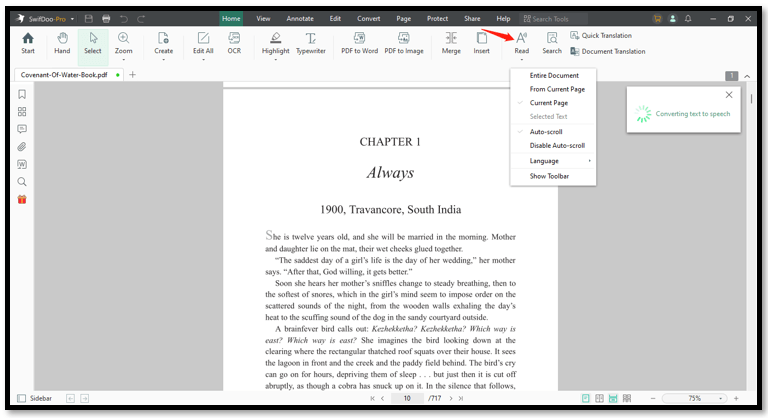Image resolution: width=768 pixels, height=418 pixels.
Task: Open the shopping cart icon
Action: click(657, 19)
